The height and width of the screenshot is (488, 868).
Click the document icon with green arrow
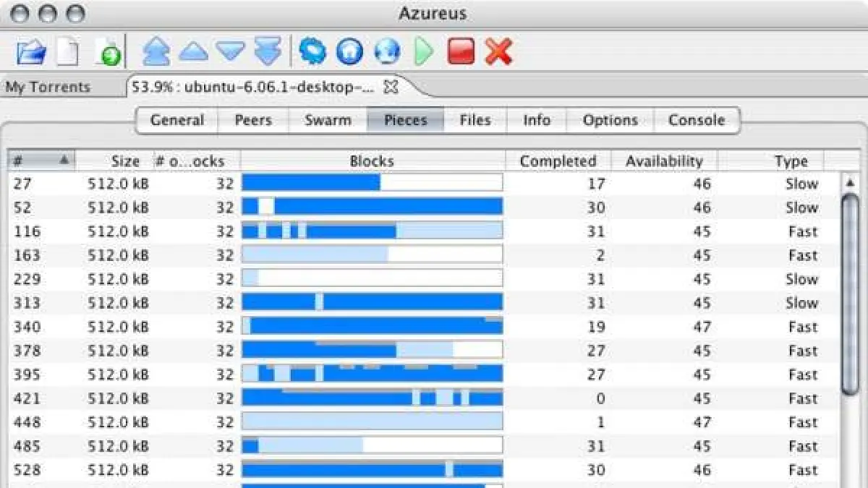pyautogui.click(x=109, y=52)
